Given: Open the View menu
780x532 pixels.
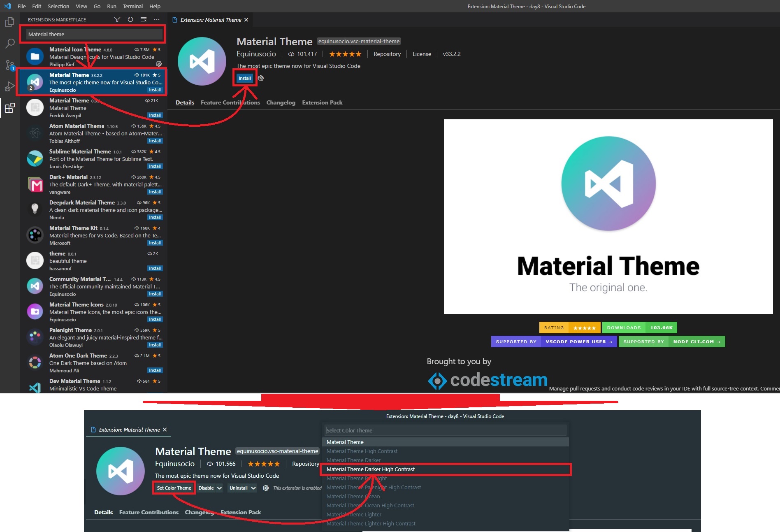Looking at the screenshot, I should (x=81, y=6).
